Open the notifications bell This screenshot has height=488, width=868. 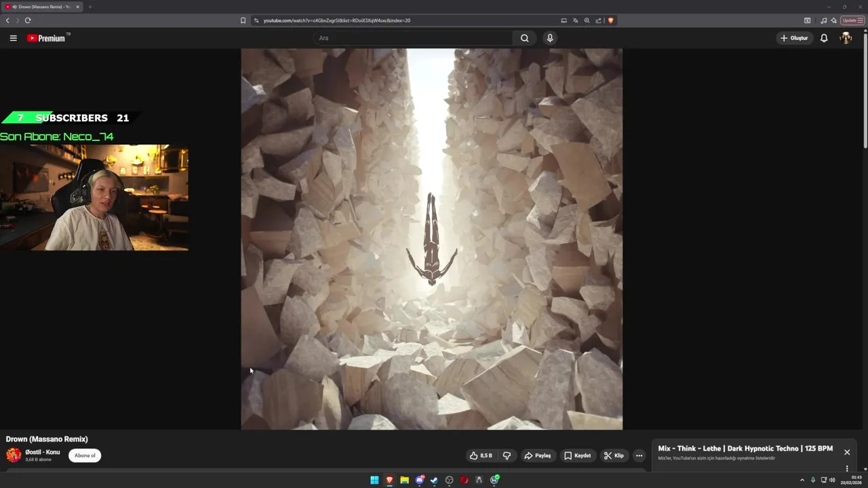tap(824, 38)
